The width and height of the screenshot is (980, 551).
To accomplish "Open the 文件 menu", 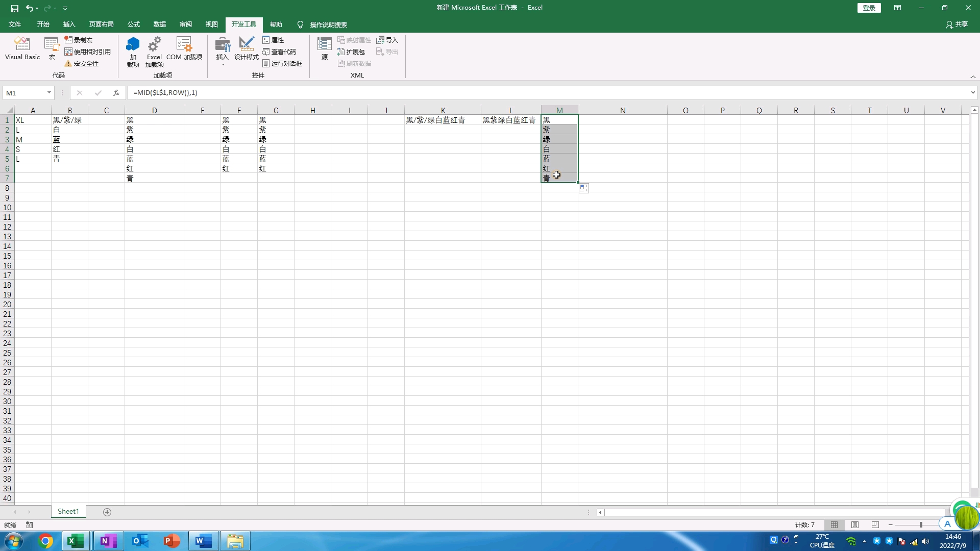I will pyautogui.click(x=14, y=24).
